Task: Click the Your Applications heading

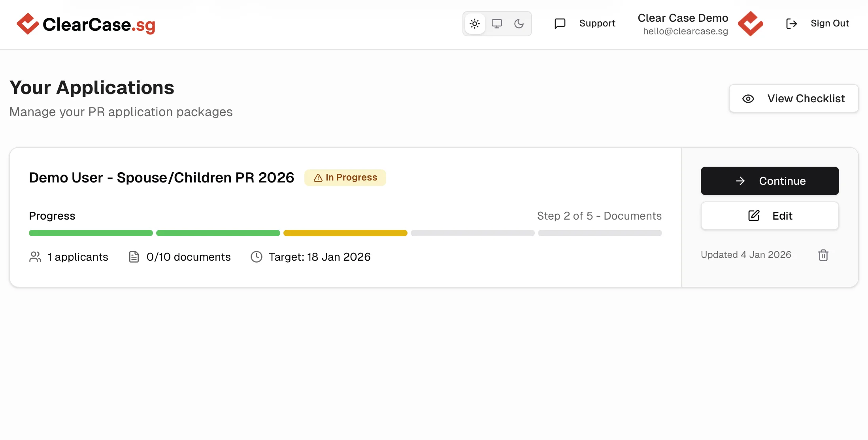Action: point(92,88)
